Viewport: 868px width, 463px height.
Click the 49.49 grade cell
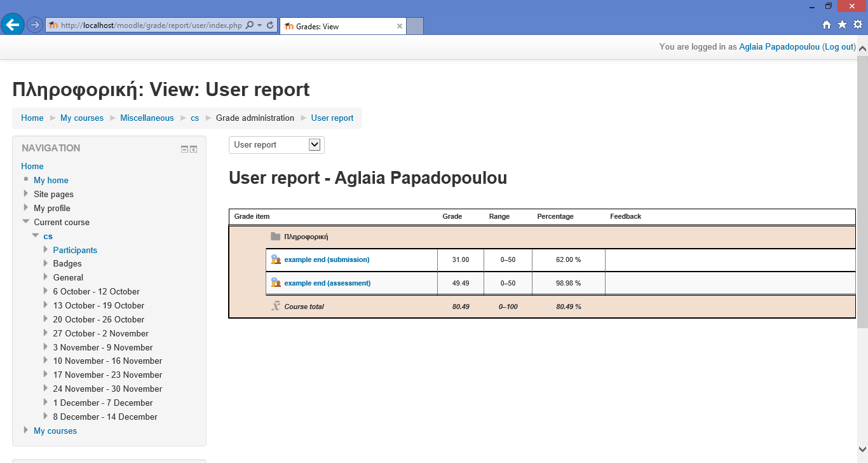461,283
